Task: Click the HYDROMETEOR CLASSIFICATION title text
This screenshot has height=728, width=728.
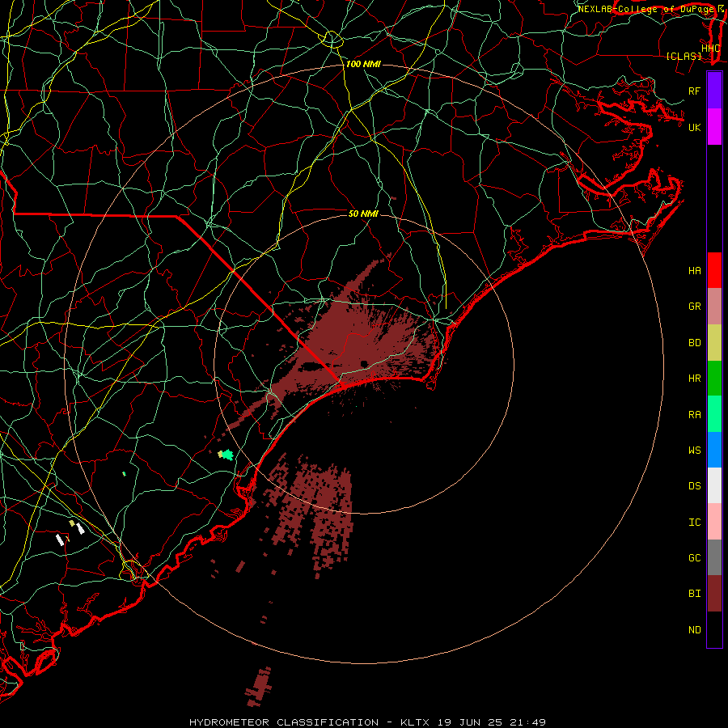Action: point(284,722)
